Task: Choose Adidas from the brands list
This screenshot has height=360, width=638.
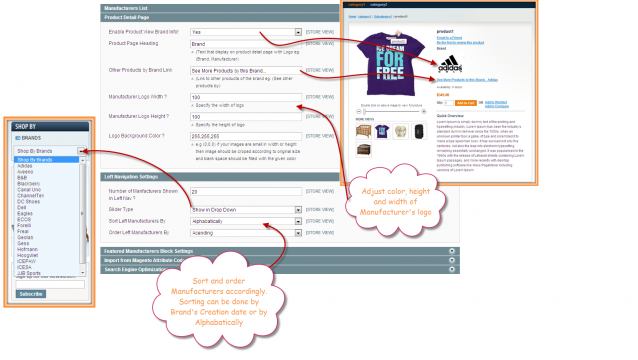Action: (25, 166)
